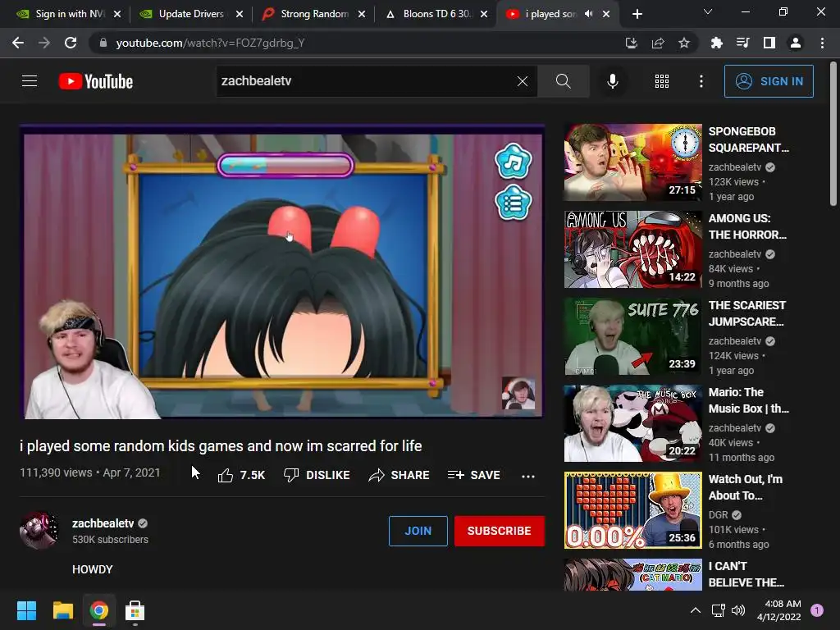Close the Bloons TD 6 tab
Screen dimensions: 840x630
484,14
